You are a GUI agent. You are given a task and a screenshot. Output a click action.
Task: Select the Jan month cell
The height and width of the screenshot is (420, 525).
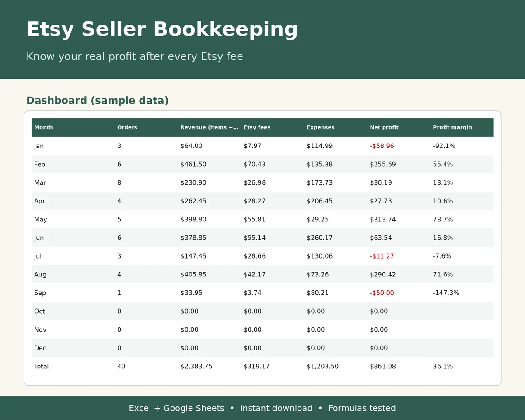[39, 146]
